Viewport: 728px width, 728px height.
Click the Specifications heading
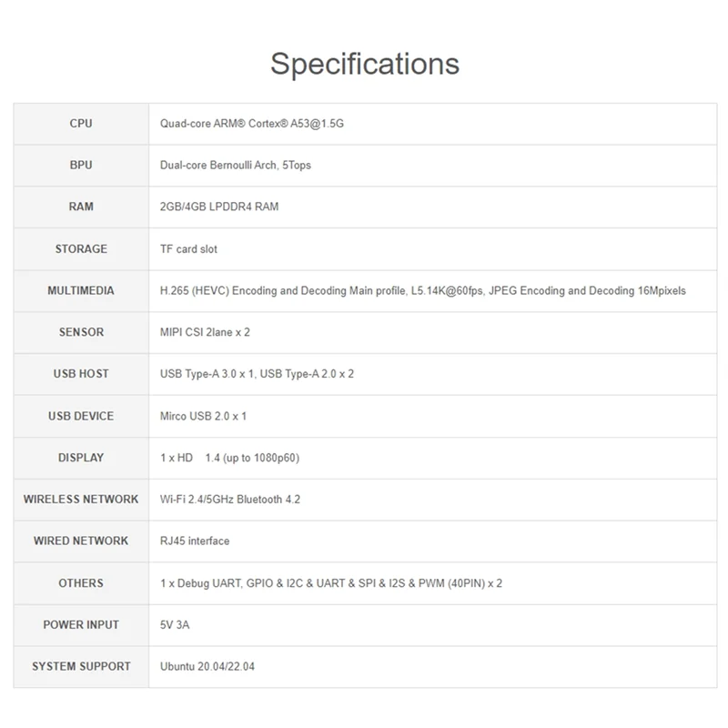click(x=364, y=64)
